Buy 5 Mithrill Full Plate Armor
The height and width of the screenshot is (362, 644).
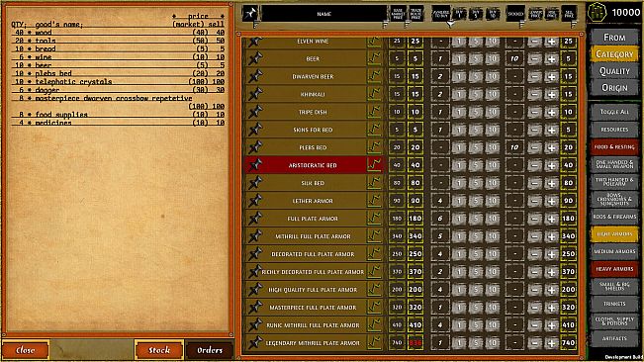click(x=476, y=236)
